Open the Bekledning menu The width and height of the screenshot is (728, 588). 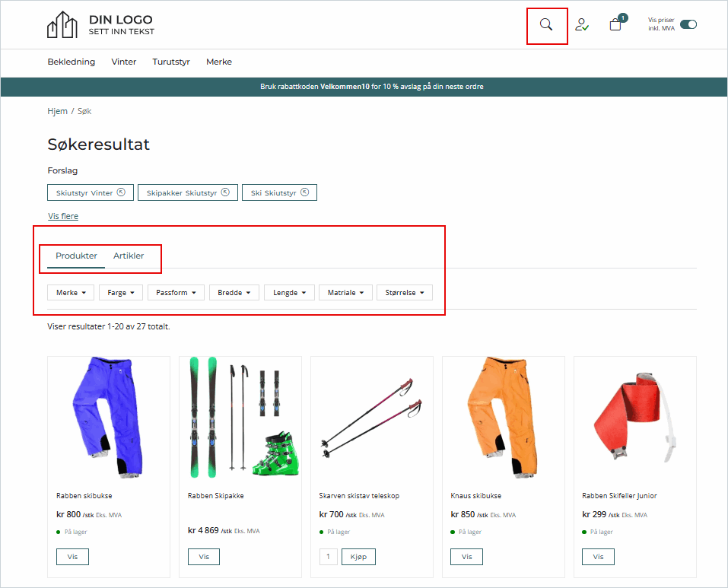pyautogui.click(x=71, y=62)
